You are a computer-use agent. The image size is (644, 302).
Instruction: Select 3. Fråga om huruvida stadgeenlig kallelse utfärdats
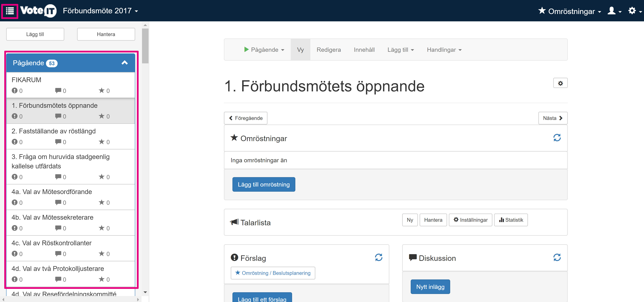[x=71, y=167]
